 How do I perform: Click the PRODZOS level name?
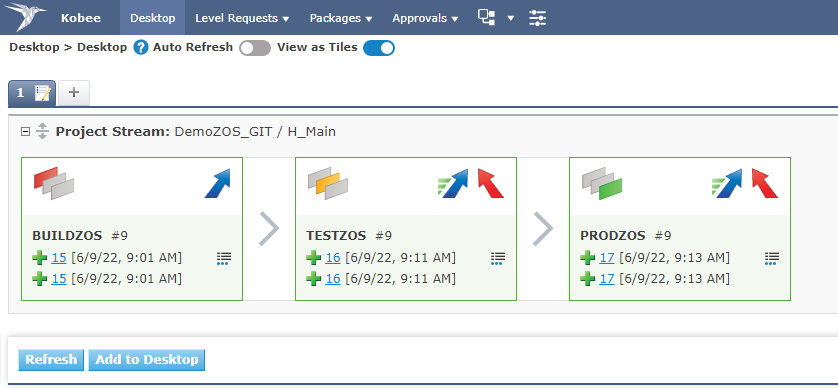pos(613,236)
